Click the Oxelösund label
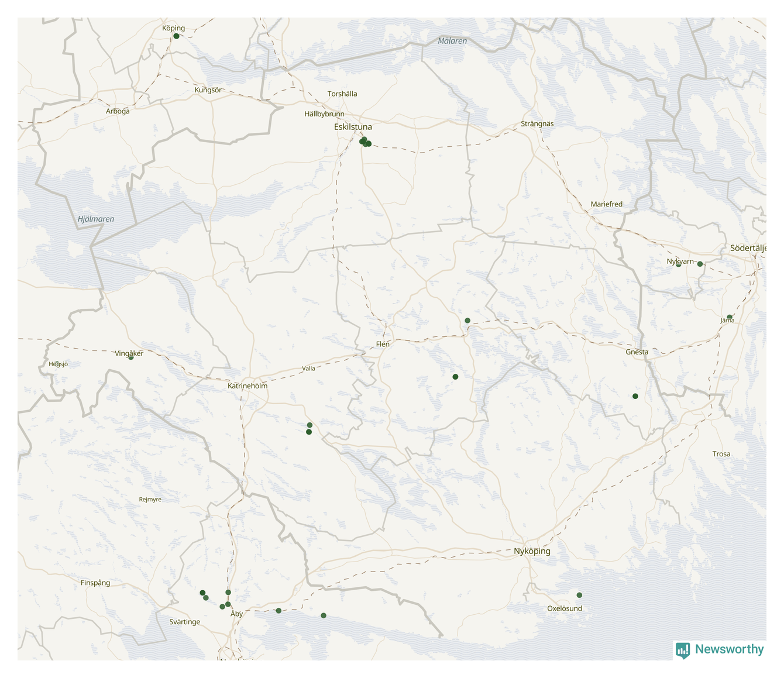Screen dimensions: 784x678 pyautogui.click(x=565, y=608)
